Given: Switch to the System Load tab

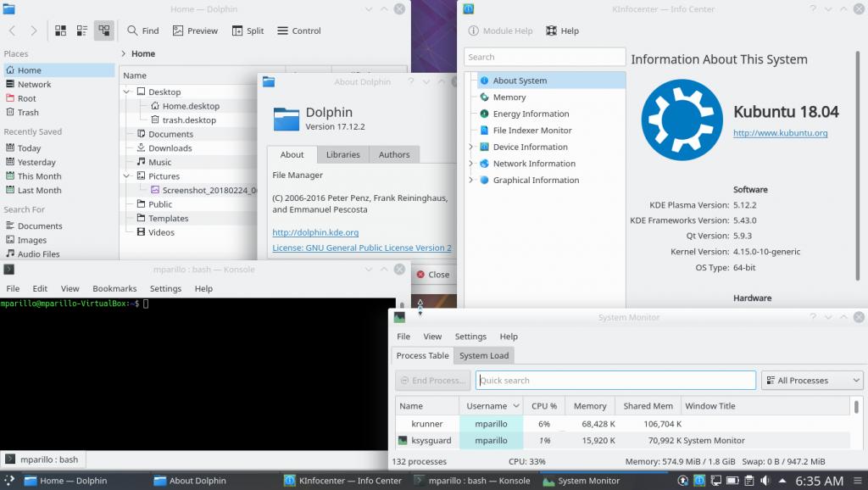Looking at the screenshot, I should (484, 356).
